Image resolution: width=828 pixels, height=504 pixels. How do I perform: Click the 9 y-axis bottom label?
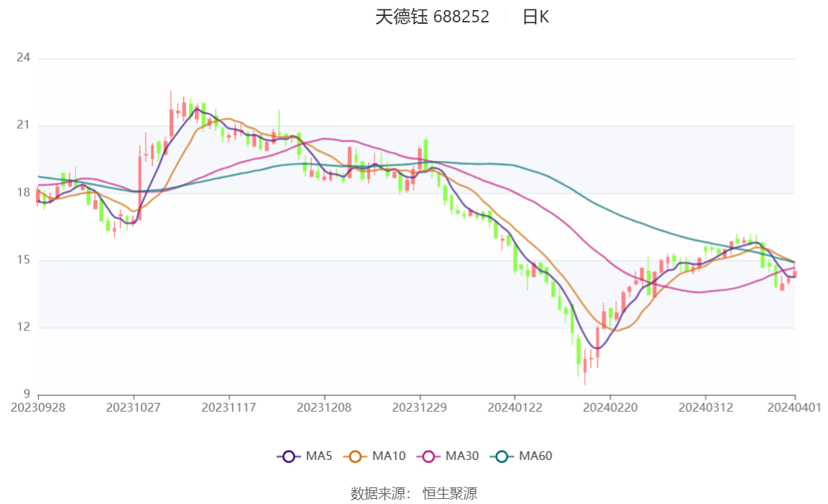pyautogui.click(x=27, y=394)
